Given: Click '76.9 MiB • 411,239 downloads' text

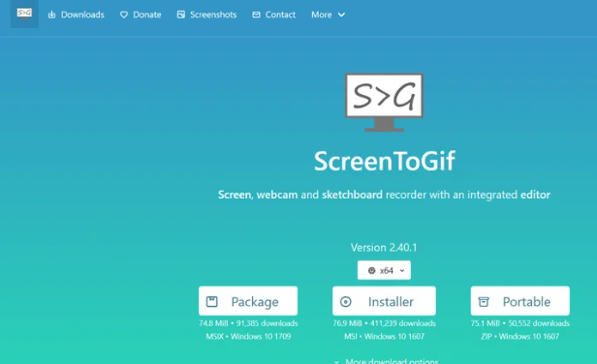Looking at the screenshot, I should point(384,323).
